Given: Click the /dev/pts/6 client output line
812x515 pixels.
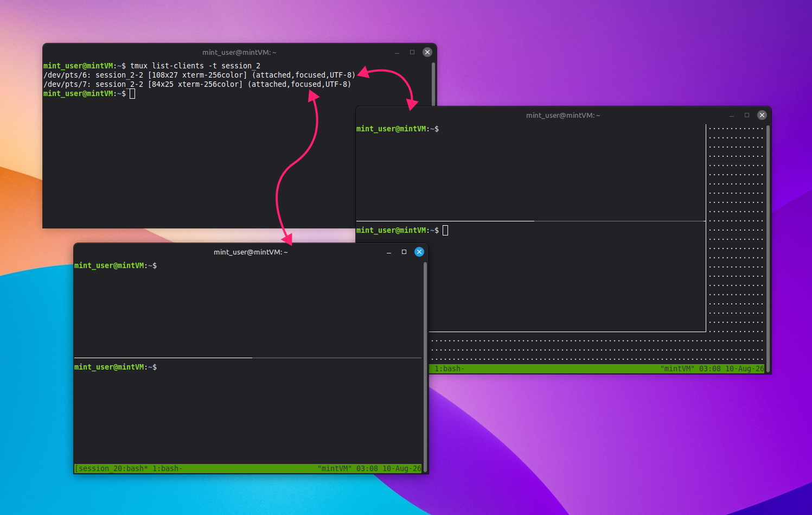Looking at the screenshot, I should 200,75.
